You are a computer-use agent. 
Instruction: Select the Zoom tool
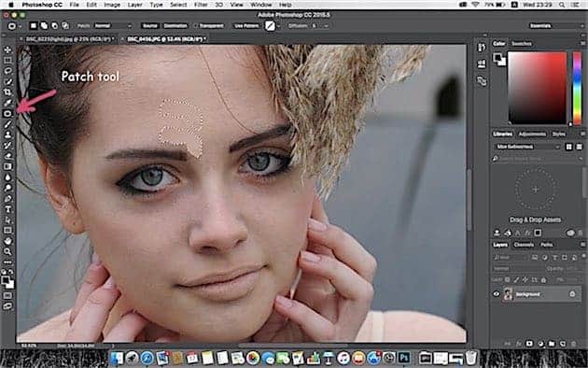(x=7, y=251)
